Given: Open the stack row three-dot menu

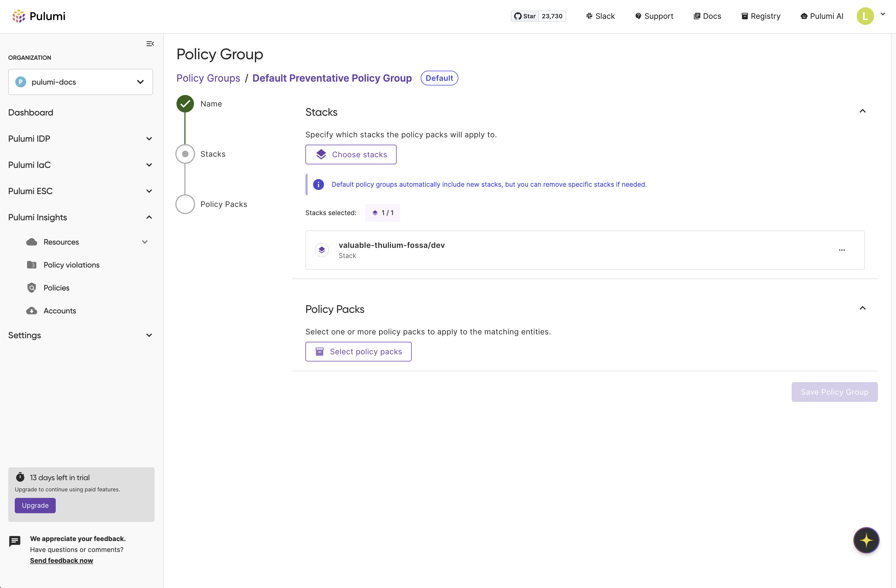Looking at the screenshot, I should coord(842,250).
